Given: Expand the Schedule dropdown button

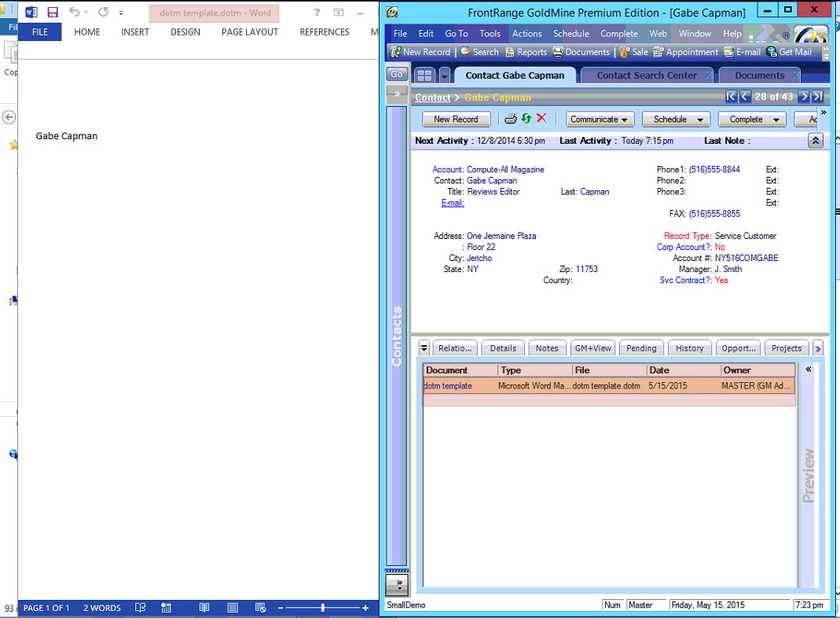Looking at the screenshot, I should [x=676, y=120].
